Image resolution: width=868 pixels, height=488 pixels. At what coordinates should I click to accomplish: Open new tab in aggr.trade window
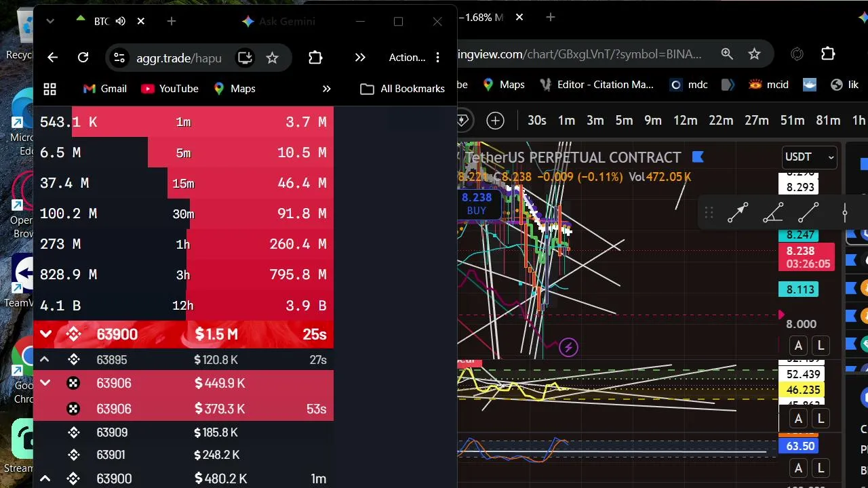[x=172, y=22]
